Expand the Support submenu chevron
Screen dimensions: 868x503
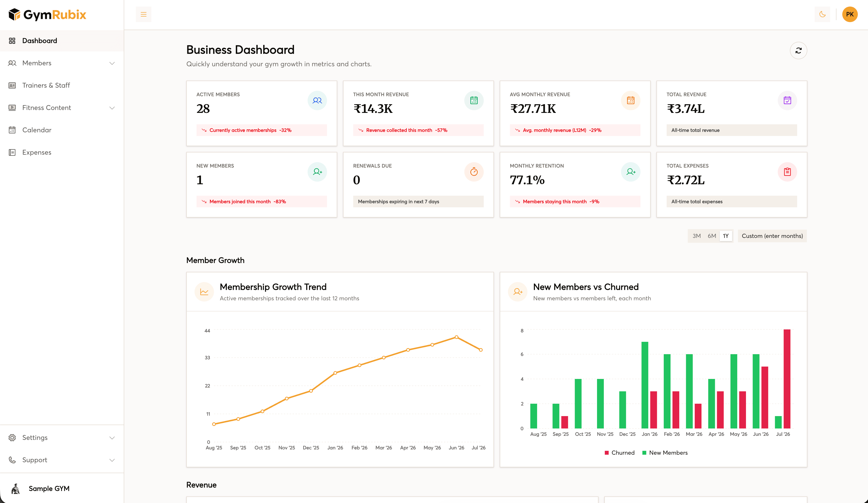(x=112, y=460)
